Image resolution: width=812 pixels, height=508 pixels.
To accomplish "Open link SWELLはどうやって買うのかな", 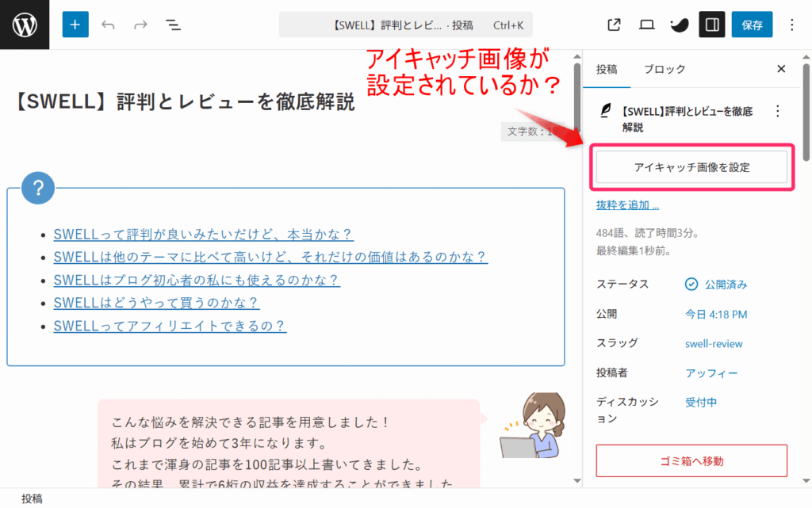I will 156,303.
